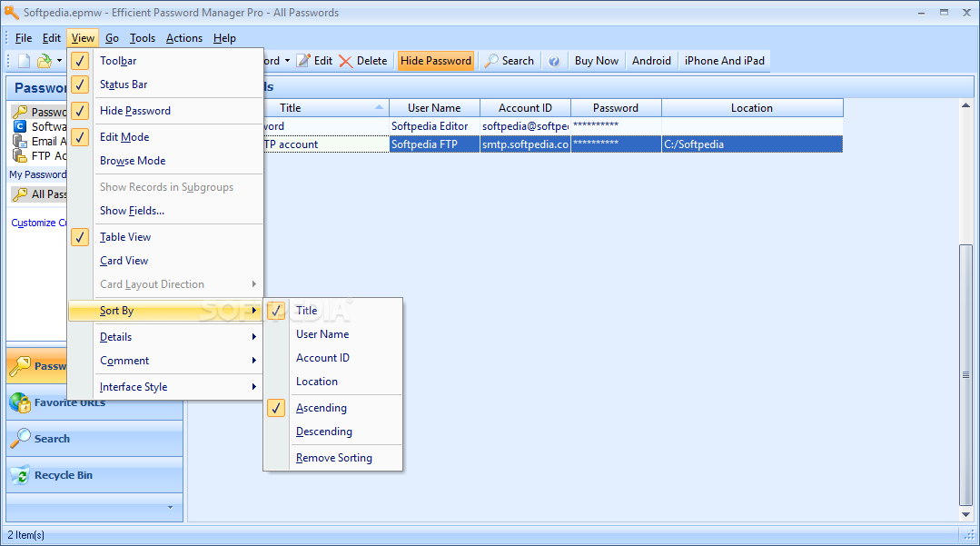Image resolution: width=980 pixels, height=546 pixels.
Task: Click the Location column header
Action: click(752, 108)
